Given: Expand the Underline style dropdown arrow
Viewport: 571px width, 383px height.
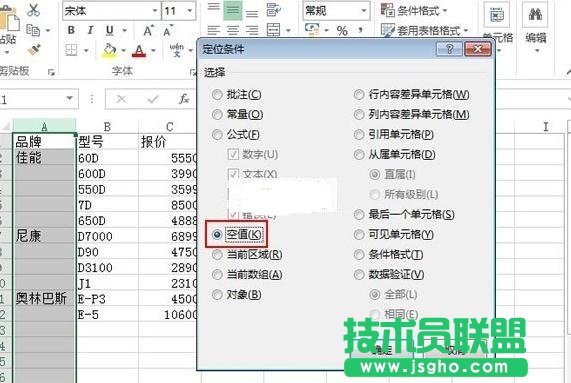Looking at the screenshot, I should tap(125, 30).
